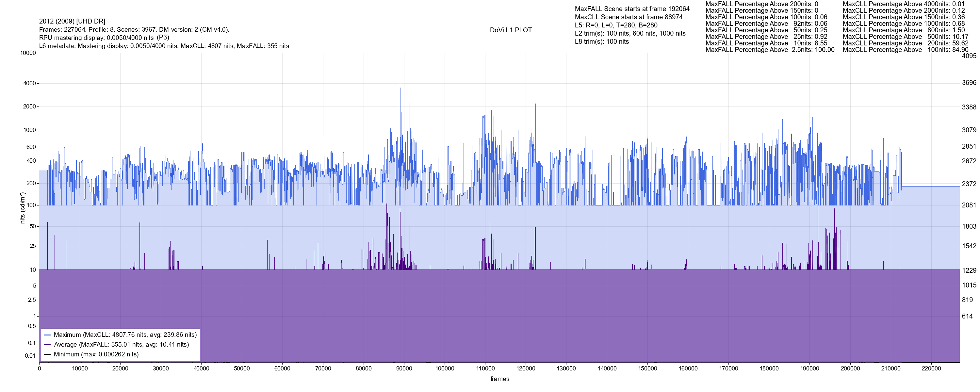Click the 10000 nits y-axis tick label
980x392 pixels.
(28, 53)
